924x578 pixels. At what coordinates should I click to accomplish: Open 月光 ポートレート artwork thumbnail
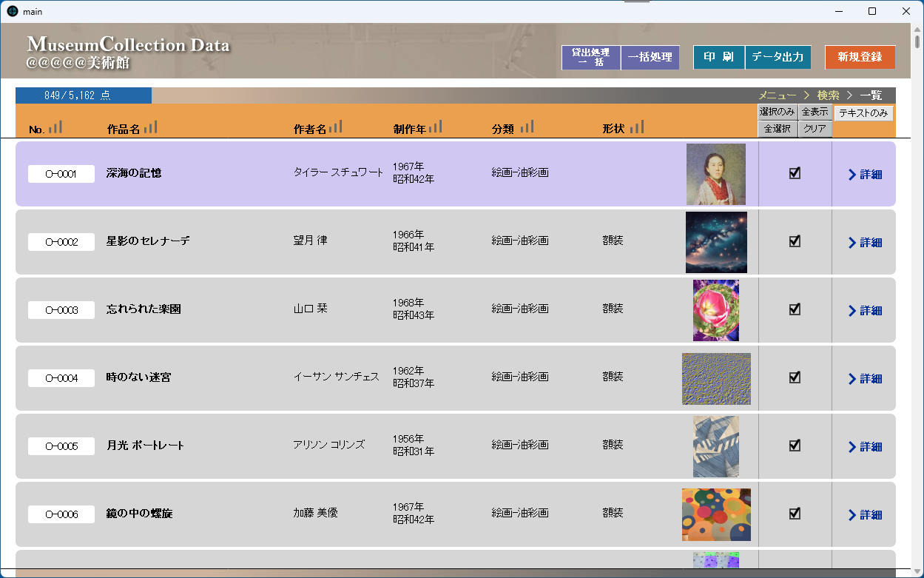[x=716, y=446]
